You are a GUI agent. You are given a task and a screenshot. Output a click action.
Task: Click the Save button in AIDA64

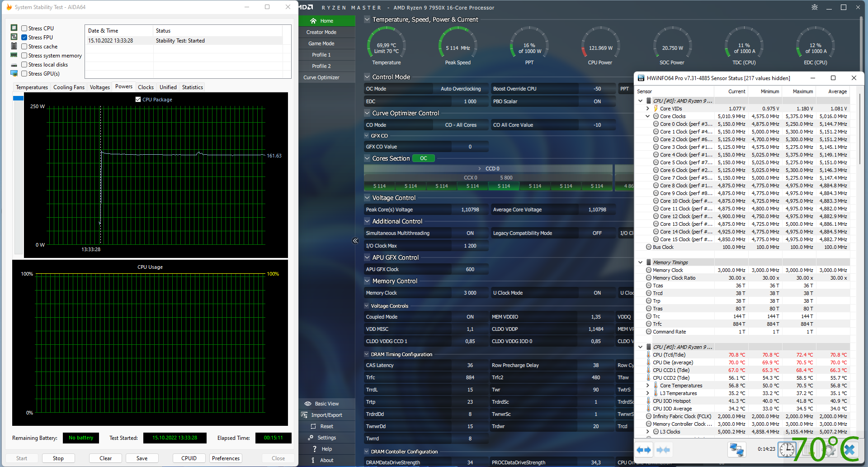pos(142,458)
